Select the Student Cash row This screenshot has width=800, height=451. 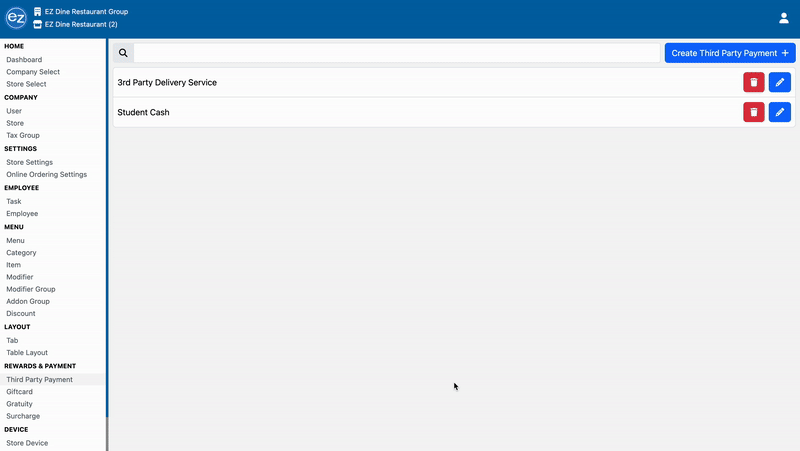coord(454,112)
